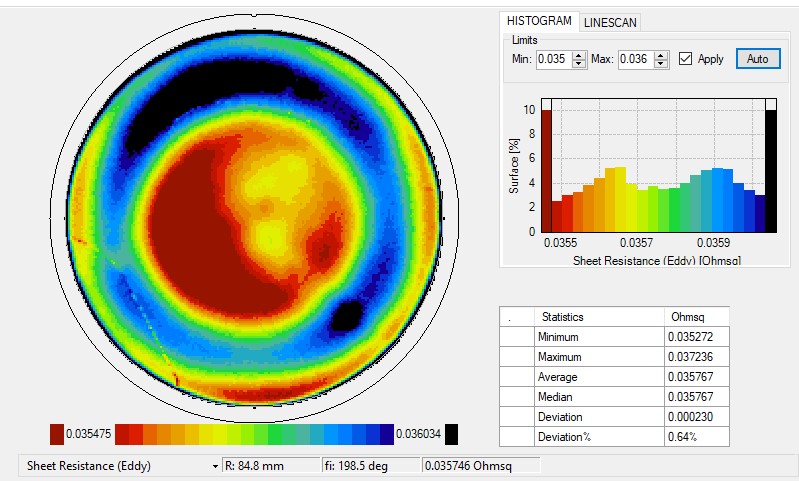Select the HISTOGRAM tab
Screen dimensions: 799x481
click(x=539, y=21)
